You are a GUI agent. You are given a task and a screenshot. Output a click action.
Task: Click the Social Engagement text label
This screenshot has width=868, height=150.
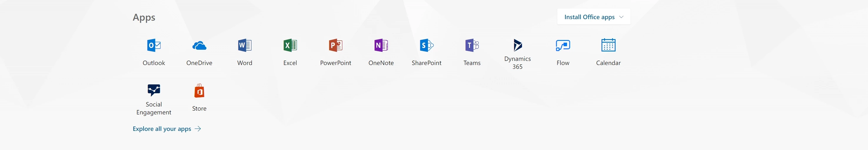[154, 109]
